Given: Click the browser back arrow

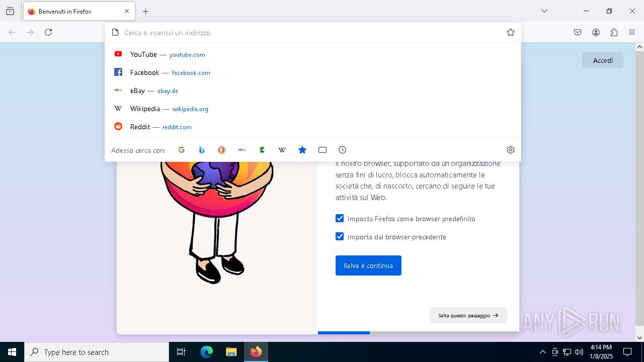Looking at the screenshot, I should [x=12, y=32].
